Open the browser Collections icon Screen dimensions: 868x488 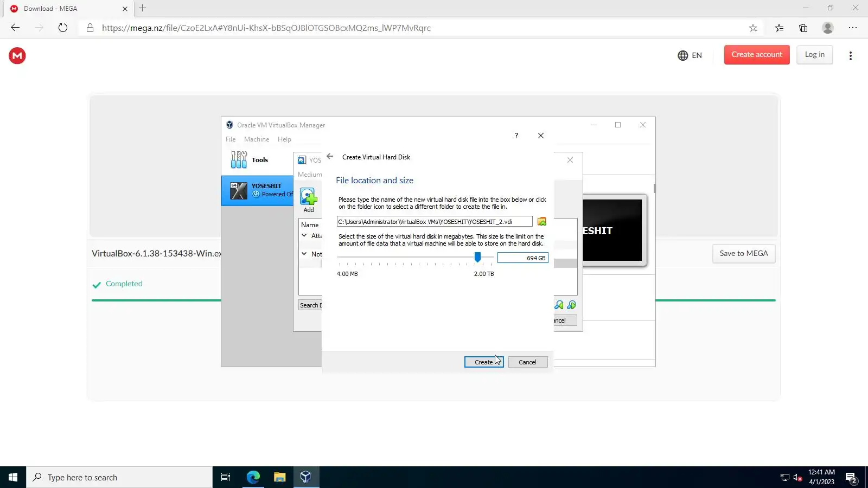click(x=803, y=28)
